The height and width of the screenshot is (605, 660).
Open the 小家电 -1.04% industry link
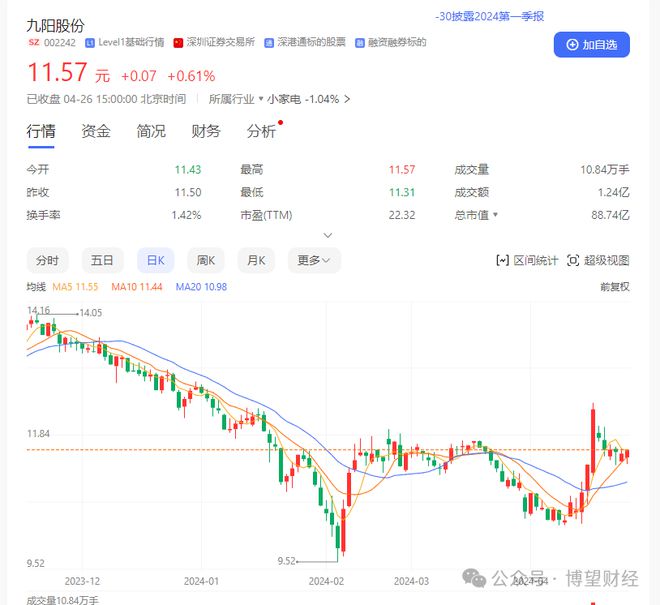point(308,99)
